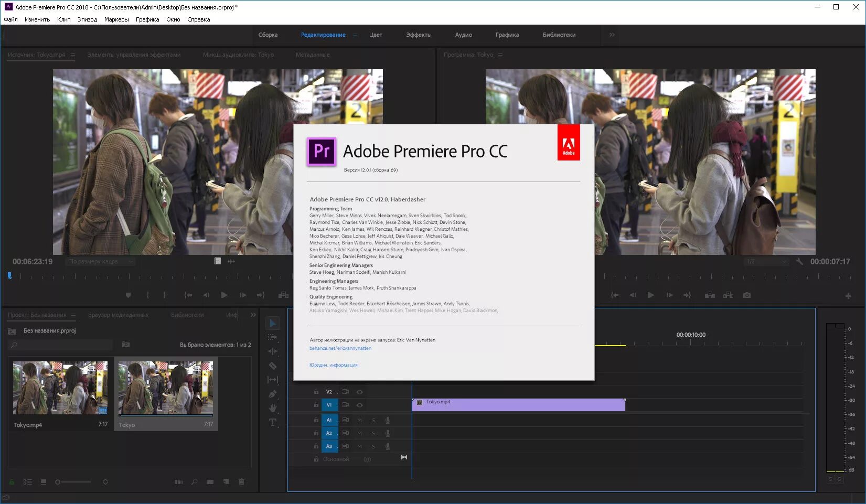Switch project panel to icon view

pyautogui.click(x=44, y=482)
